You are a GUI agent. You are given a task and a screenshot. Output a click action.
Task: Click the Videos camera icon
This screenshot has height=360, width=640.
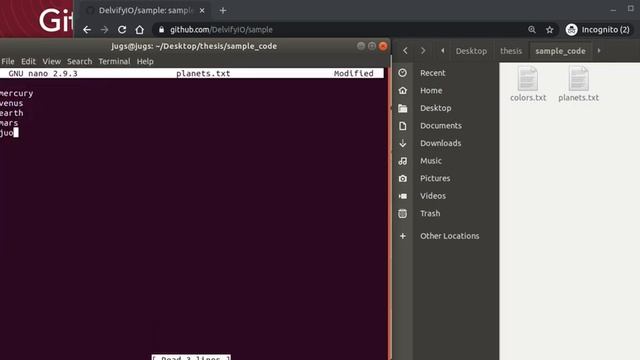[402, 196]
